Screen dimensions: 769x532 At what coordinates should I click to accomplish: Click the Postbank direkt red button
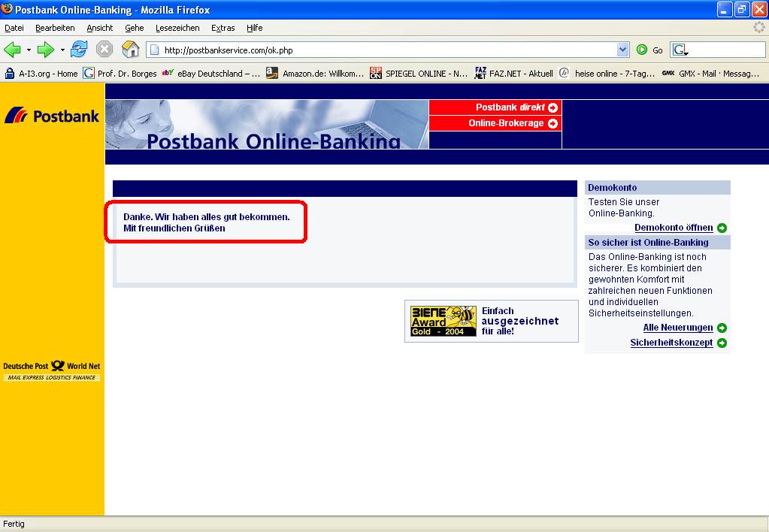[x=495, y=107]
